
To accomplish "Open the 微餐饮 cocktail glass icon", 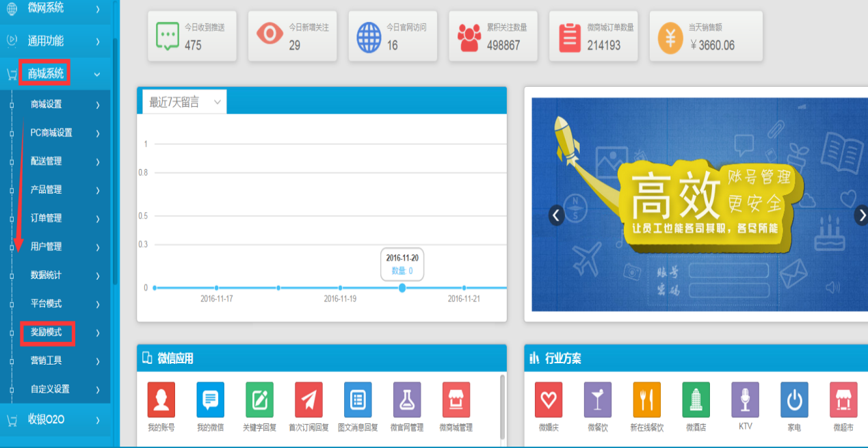I will pyautogui.click(x=597, y=399).
